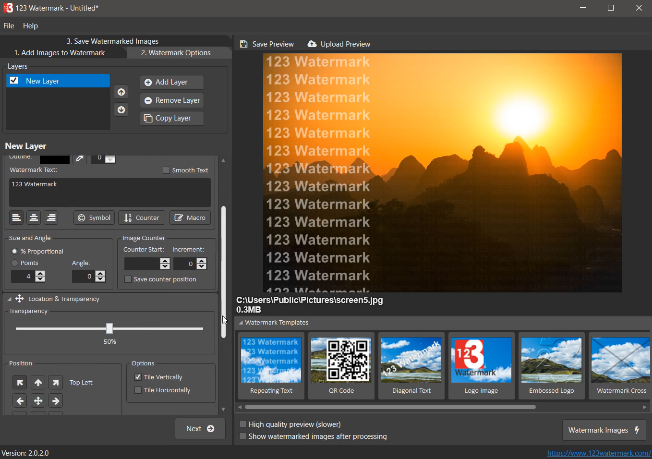
Task: Click the Transparency slider handle
Action: click(x=109, y=328)
